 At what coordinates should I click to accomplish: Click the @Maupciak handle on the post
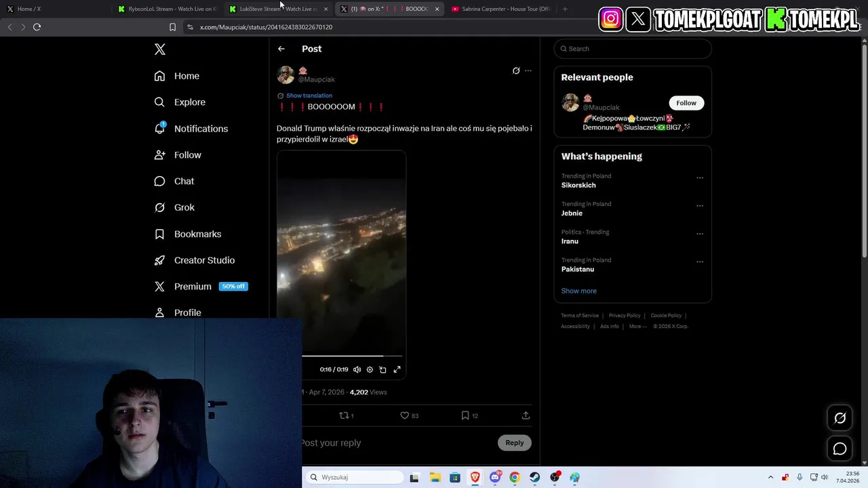coord(317,79)
